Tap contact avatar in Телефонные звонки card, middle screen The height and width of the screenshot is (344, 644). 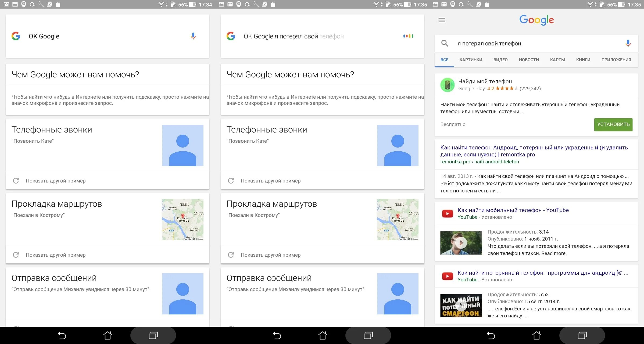click(x=398, y=145)
